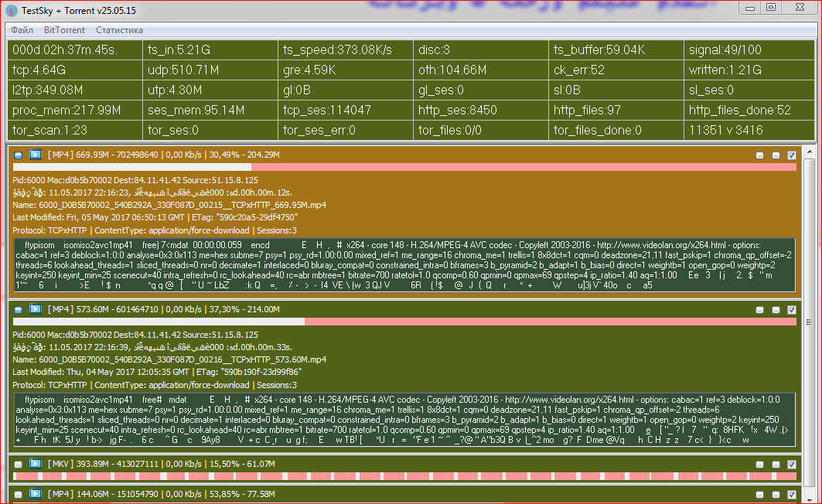Image resolution: width=822 pixels, height=504 pixels.
Task: Click leftmost small right-side button on 669.95M row
Action: [761, 155]
